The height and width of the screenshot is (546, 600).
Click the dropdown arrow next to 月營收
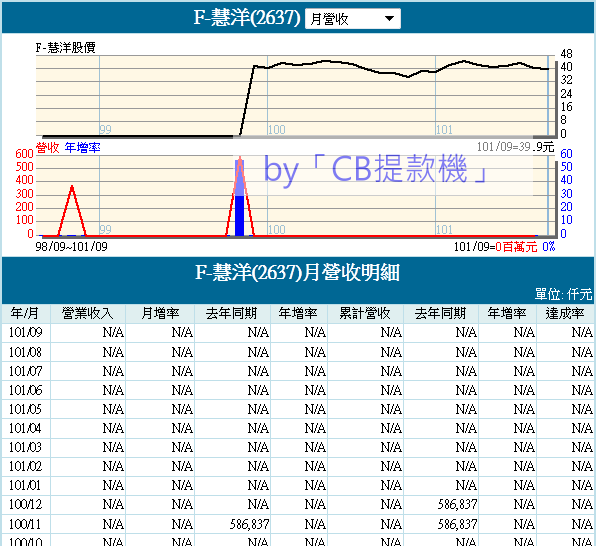(389, 18)
